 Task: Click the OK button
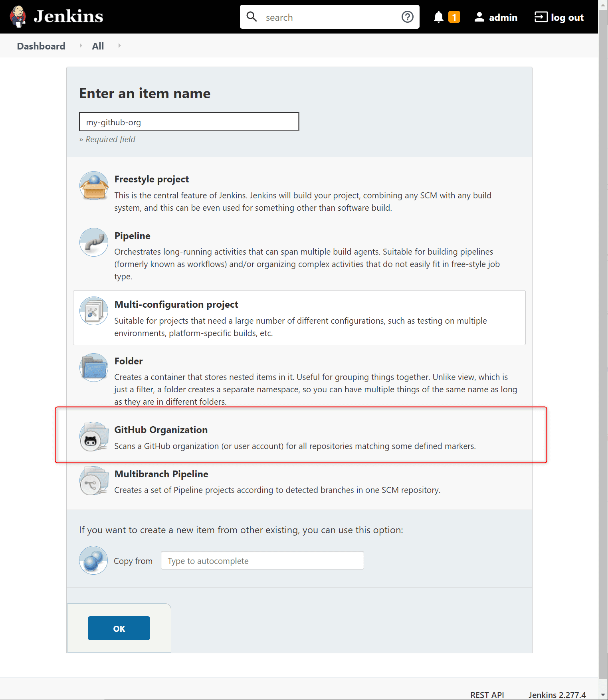(x=119, y=628)
